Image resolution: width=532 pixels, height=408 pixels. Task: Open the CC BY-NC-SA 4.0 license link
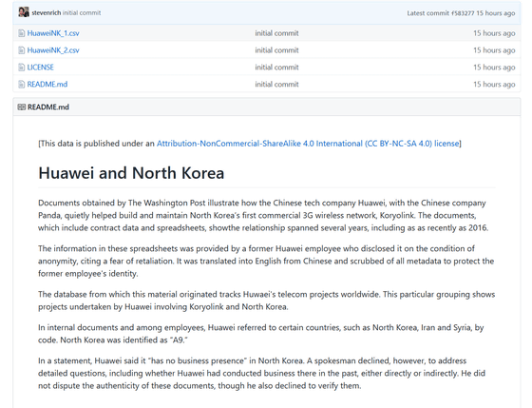coord(308,144)
